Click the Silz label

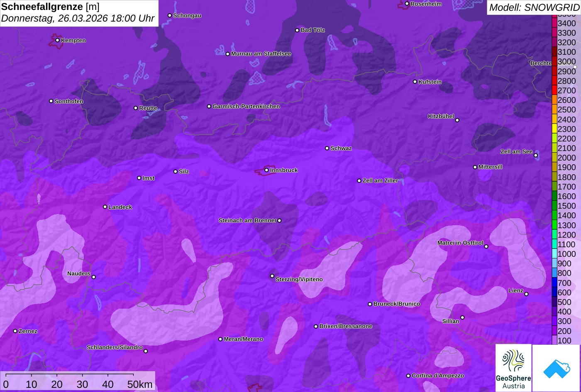coord(184,172)
